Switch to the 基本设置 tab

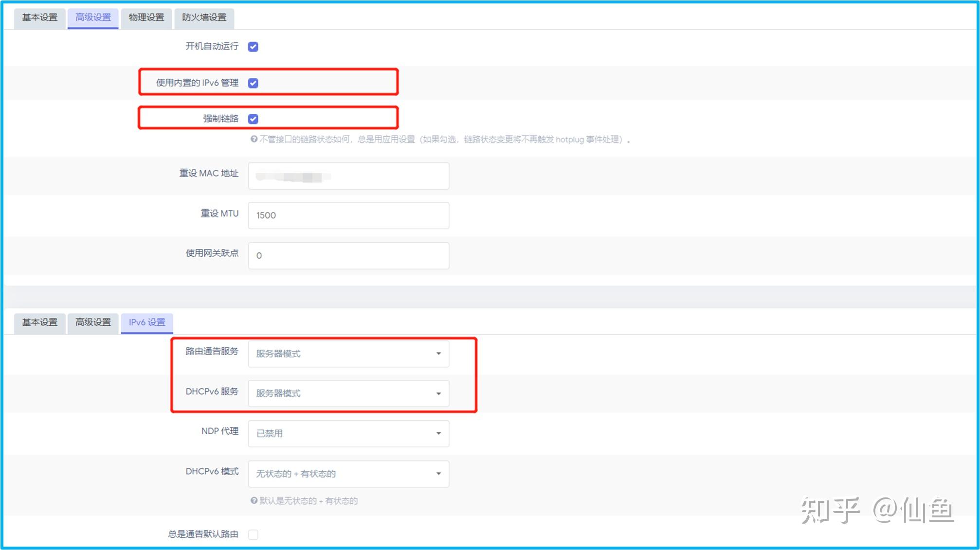coord(39,18)
